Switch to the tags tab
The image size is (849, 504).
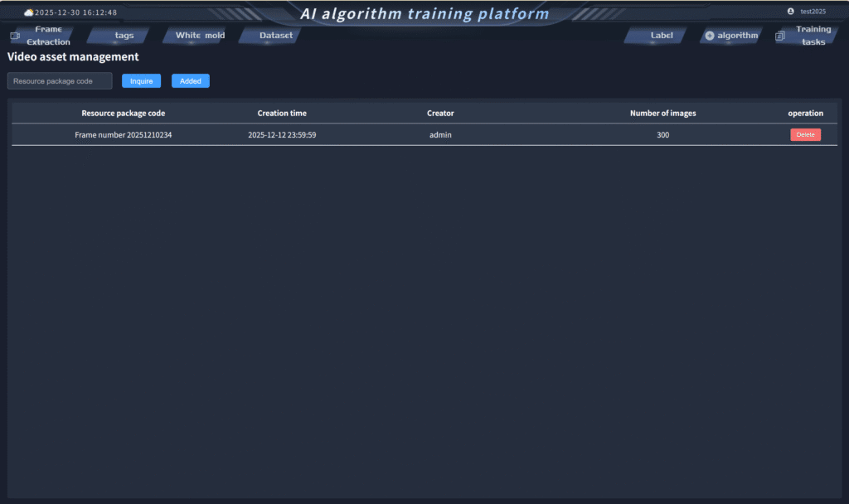pos(124,36)
